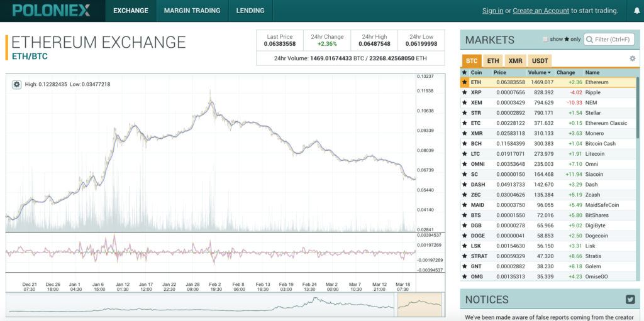This screenshot has width=644, height=321.
Task: Click the highlighted chart range selector window
Action: coord(419,305)
